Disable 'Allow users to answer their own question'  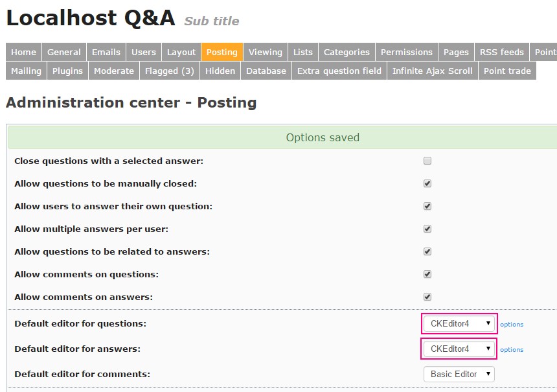tap(427, 206)
